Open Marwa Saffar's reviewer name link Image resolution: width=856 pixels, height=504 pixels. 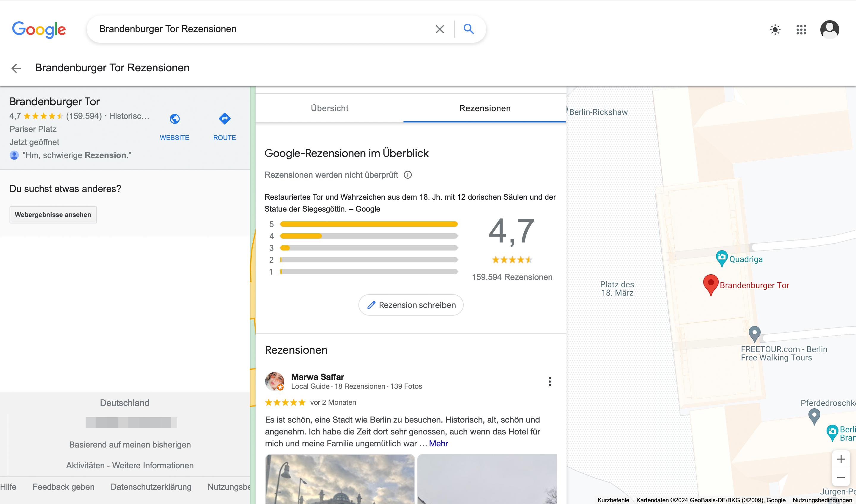(318, 377)
